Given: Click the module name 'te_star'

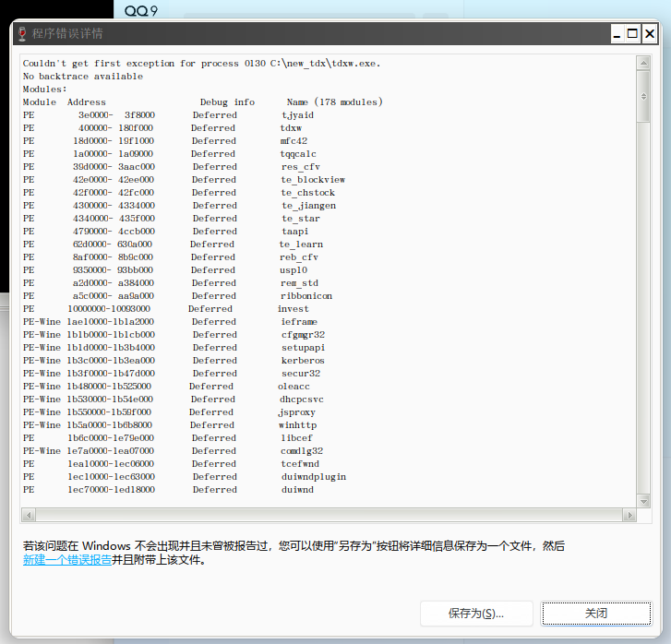Looking at the screenshot, I should point(301,219).
